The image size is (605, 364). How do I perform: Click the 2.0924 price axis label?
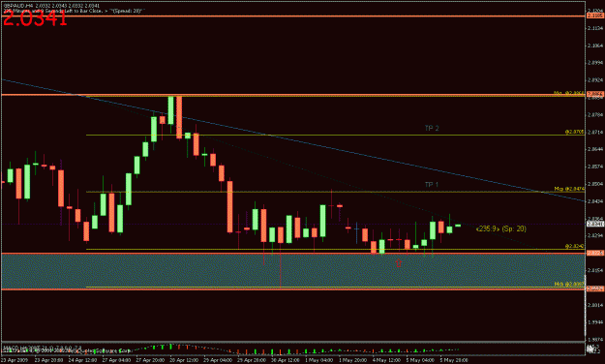(595, 80)
